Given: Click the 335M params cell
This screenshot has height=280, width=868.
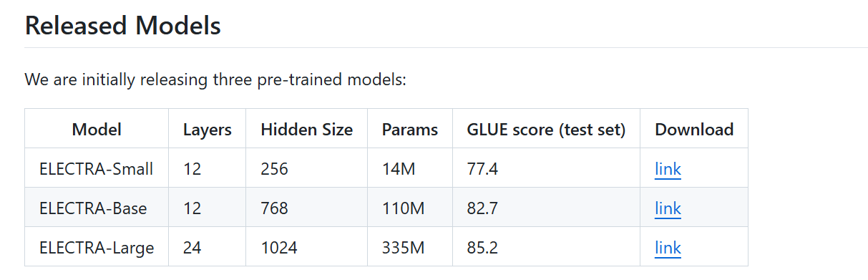Looking at the screenshot, I should (x=404, y=248).
